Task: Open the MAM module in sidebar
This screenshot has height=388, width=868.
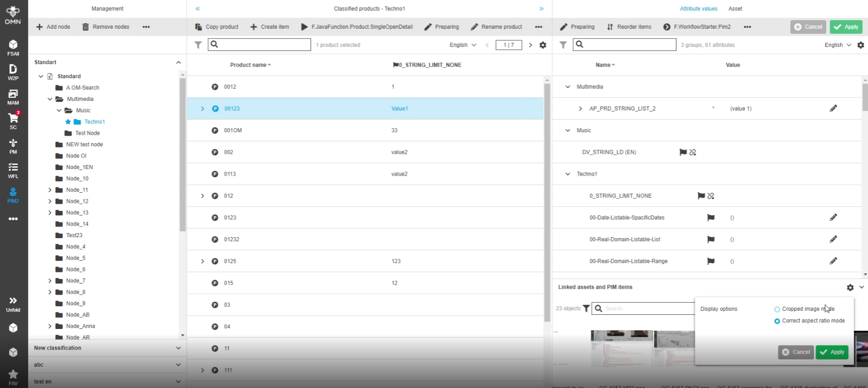Action: [13, 97]
